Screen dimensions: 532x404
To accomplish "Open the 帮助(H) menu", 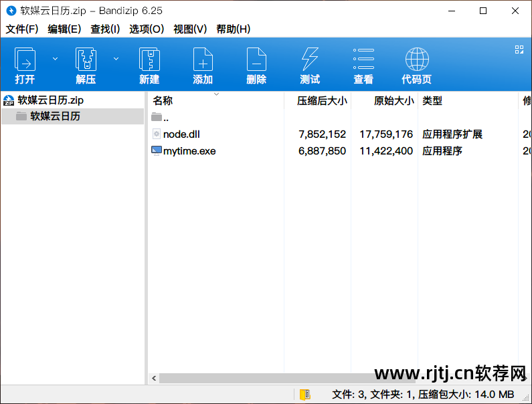I will (234, 29).
